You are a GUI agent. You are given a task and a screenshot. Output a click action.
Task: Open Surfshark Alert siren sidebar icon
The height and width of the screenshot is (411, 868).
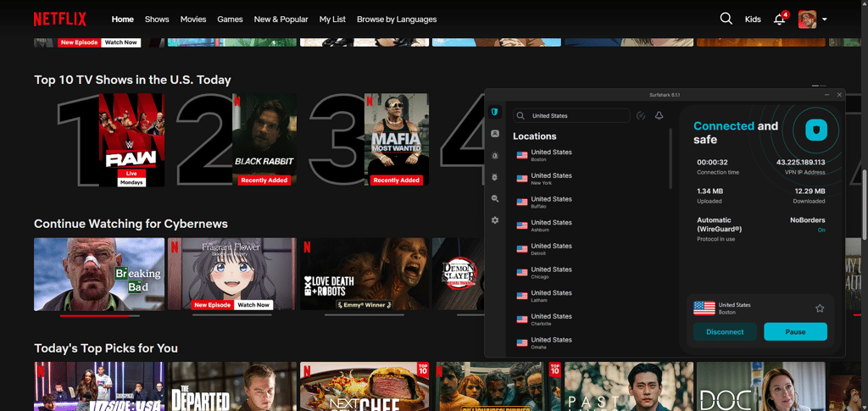[x=495, y=155]
